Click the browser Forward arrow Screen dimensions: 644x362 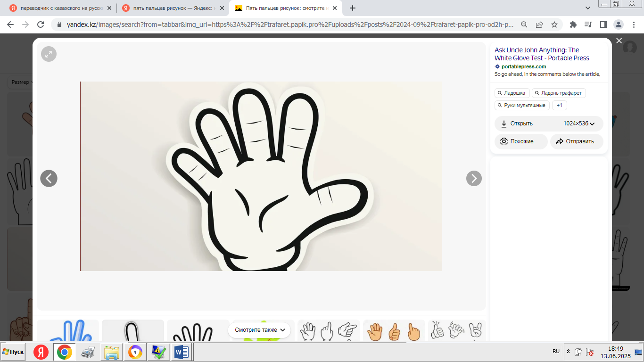(x=25, y=25)
